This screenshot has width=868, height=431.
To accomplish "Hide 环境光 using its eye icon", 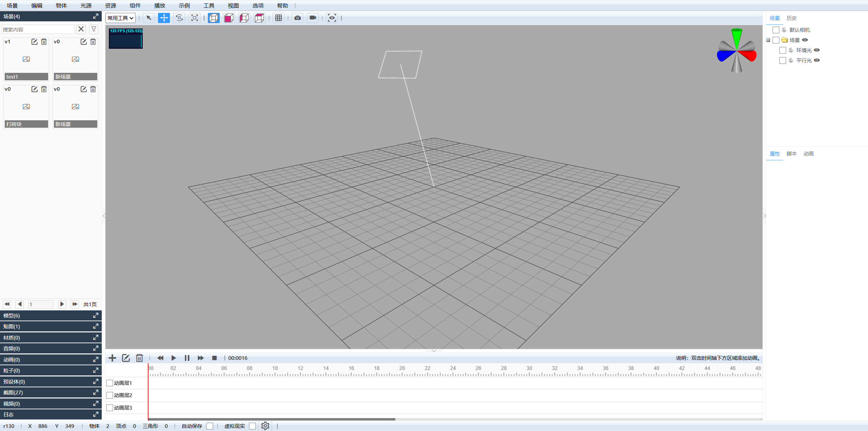I will pyautogui.click(x=817, y=50).
